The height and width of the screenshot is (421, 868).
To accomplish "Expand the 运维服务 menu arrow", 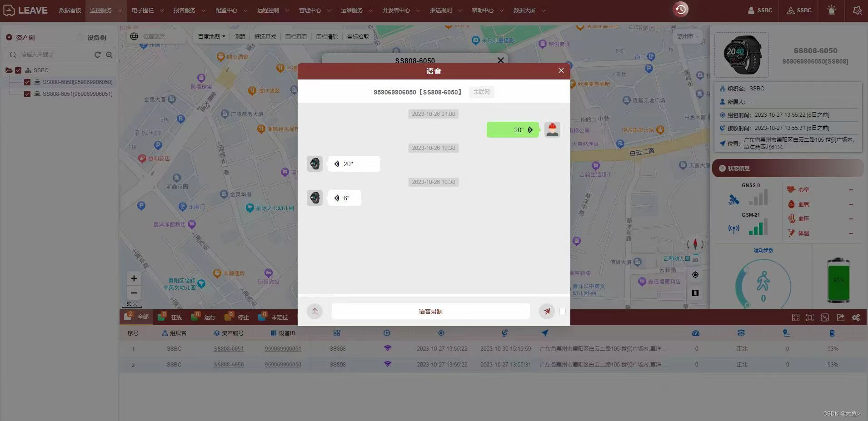I will [370, 10].
